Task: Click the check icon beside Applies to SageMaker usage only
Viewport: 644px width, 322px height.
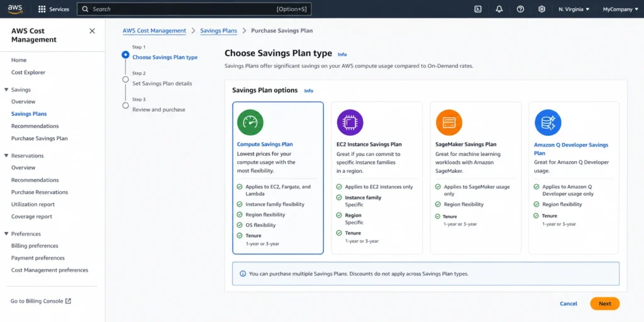Action: pos(438,186)
